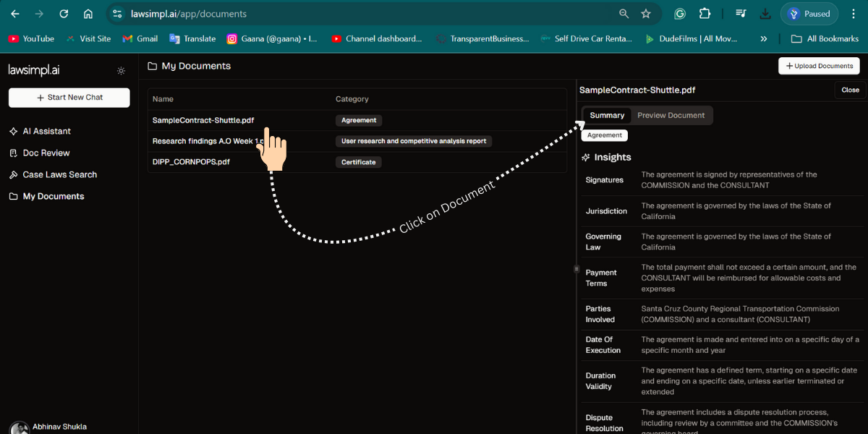Click the AI Assistant sparkle icon
868x434 pixels.
(13, 132)
